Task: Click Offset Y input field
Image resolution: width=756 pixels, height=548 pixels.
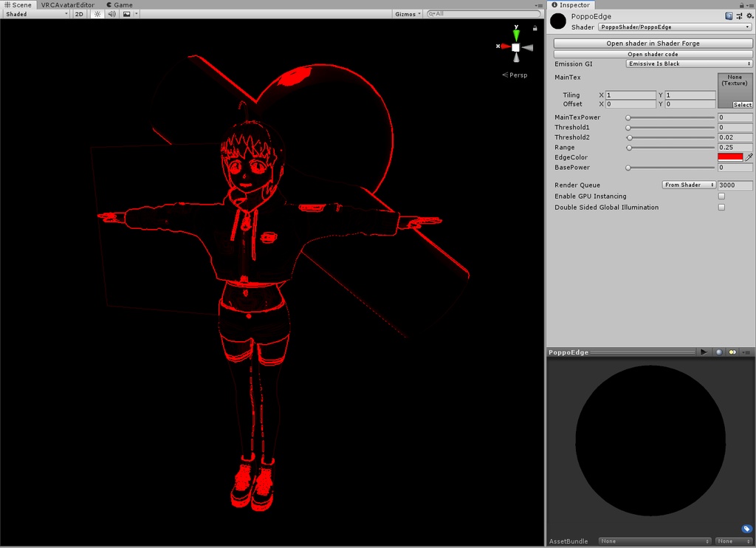Action: click(x=690, y=103)
